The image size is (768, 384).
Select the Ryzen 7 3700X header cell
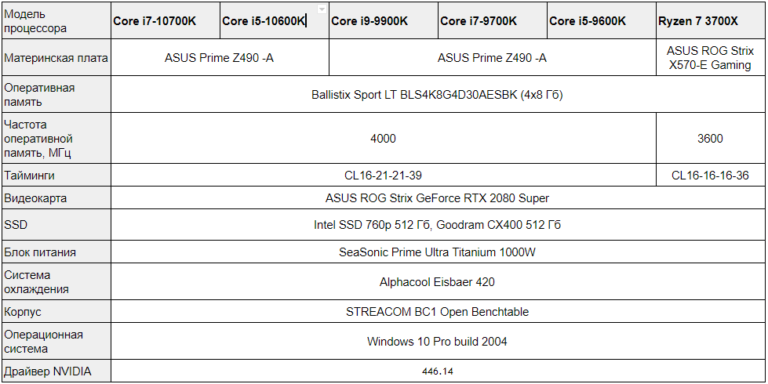coord(710,21)
